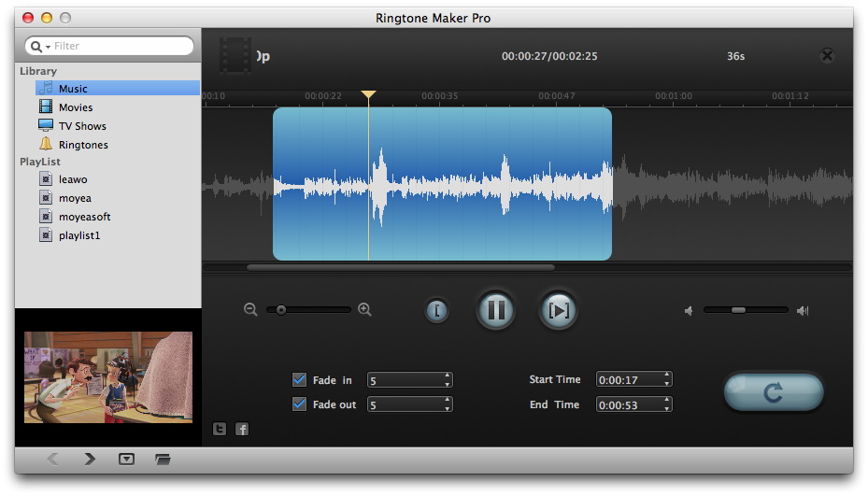Screen dimensions: 868x496
Task: Open the folder icon in bottom bar
Action: [163, 459]
